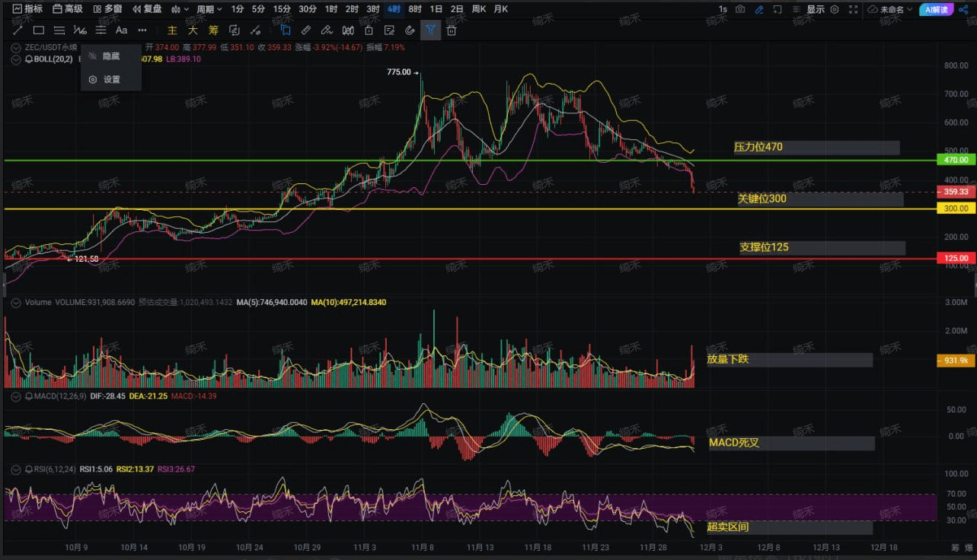Select the trend line drawing tool

17,30
